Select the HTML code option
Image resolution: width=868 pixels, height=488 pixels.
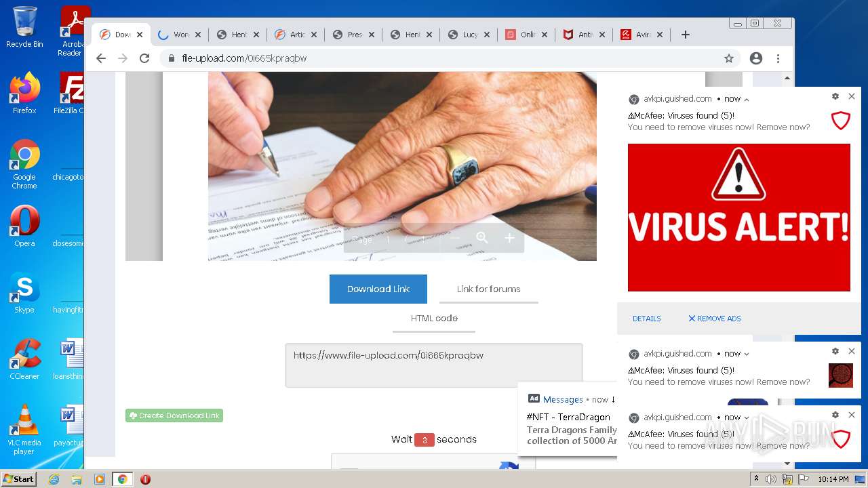coord(434,318)
